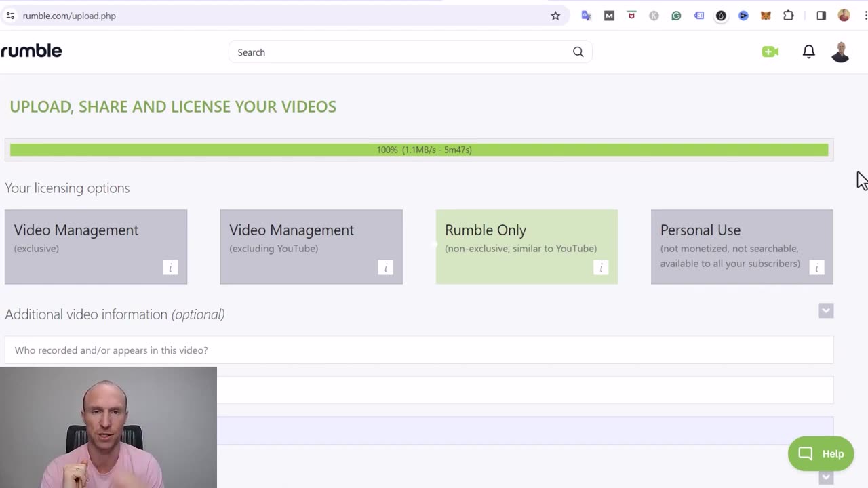Click the Your licensing options heading

pos(67,188)
